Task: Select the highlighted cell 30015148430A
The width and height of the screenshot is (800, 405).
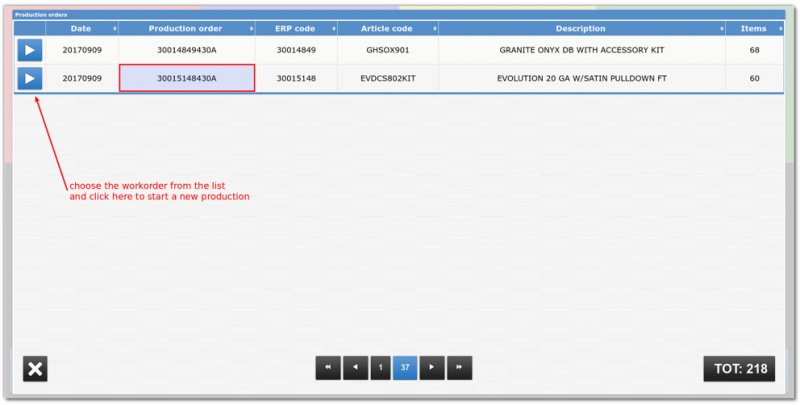Action: coord(187,78)
